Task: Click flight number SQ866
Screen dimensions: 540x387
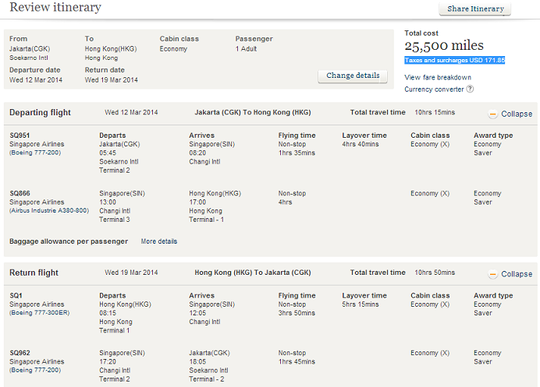Action: tap(20, 193)
